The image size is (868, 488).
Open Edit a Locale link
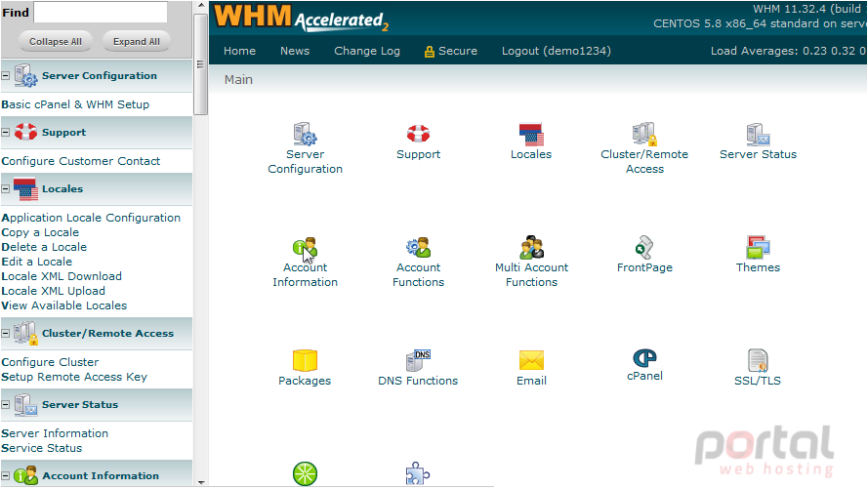[36, 262]
